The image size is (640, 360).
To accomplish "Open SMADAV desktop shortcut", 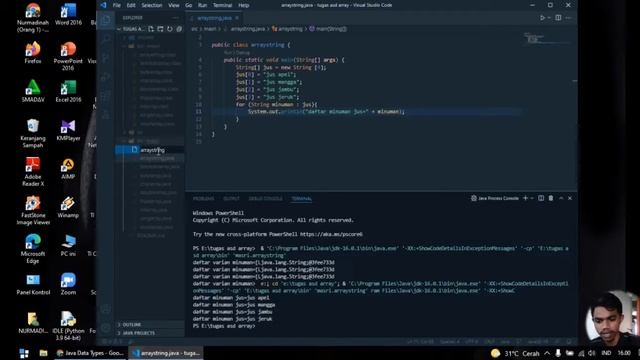I will [33, 91].
